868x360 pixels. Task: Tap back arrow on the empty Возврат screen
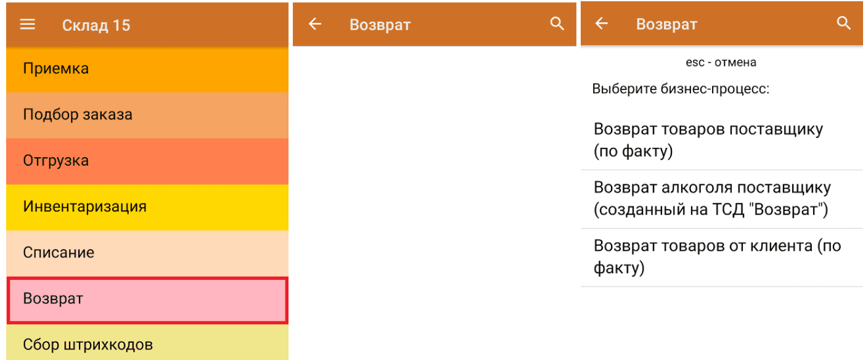(x=315, y=25)
